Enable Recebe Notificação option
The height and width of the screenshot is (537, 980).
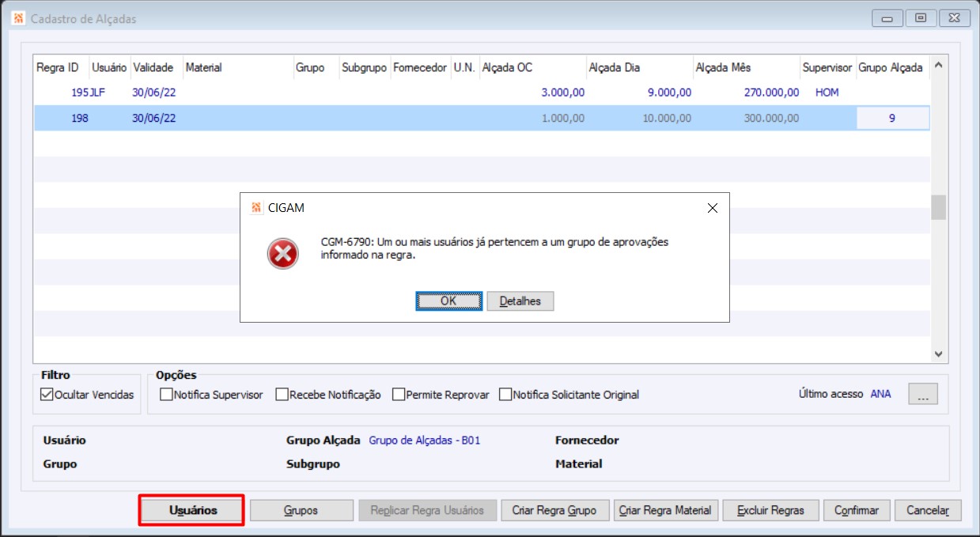282,395
